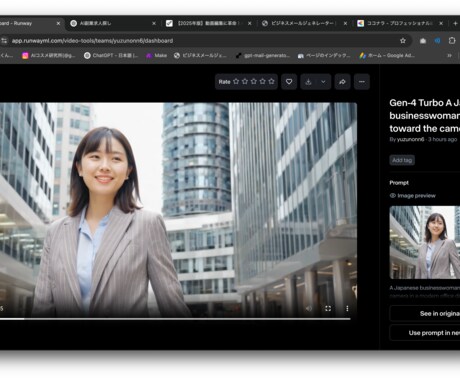The image size is (460, 380).
Task: Download the generated video
Action: 308,82
